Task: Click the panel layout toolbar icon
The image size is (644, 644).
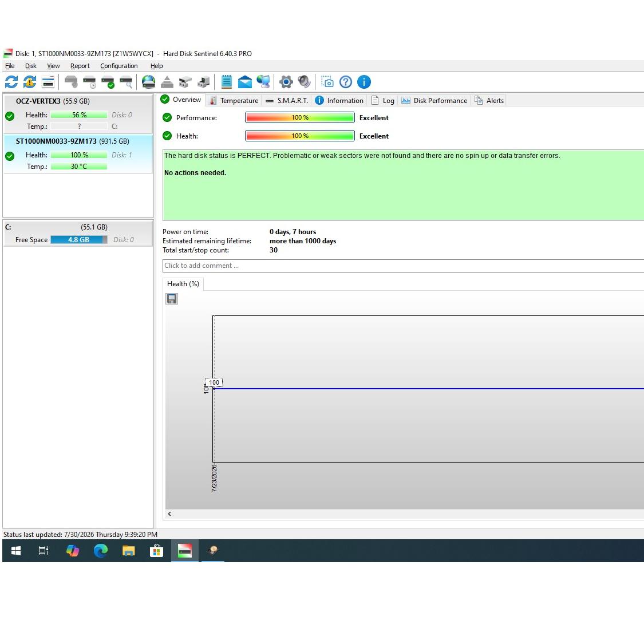Action: click(x=48, y=82)
